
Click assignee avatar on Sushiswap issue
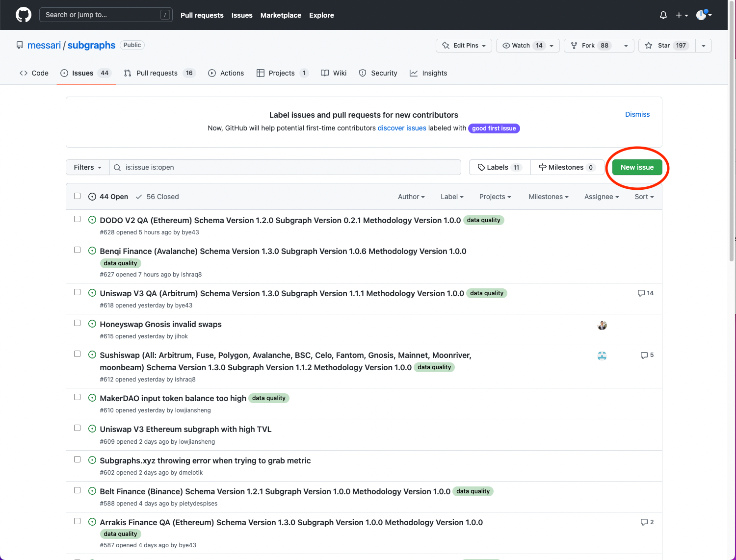click(x=603, y=356)
